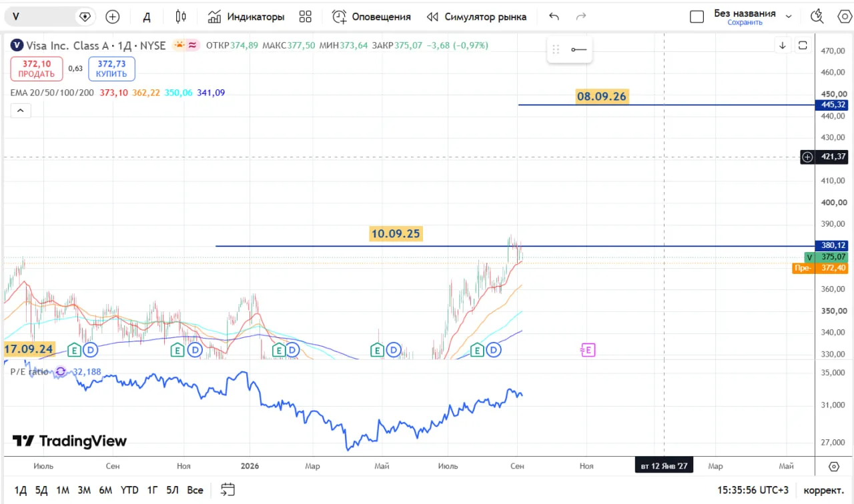Viewport: 854px width, 504px height.
Task: Open Индикаторы from the top toolbar
Action: [x=246, y=17]
